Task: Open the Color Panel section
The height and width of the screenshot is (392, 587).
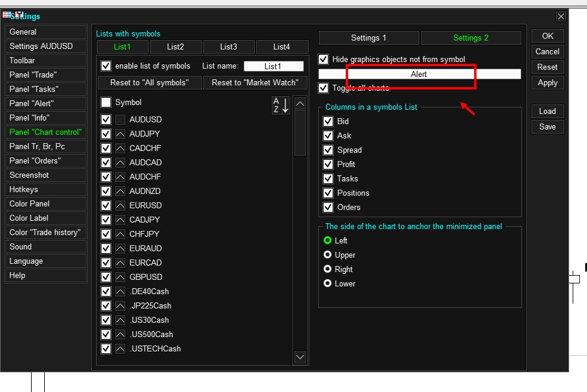Action: click(45, 204)
